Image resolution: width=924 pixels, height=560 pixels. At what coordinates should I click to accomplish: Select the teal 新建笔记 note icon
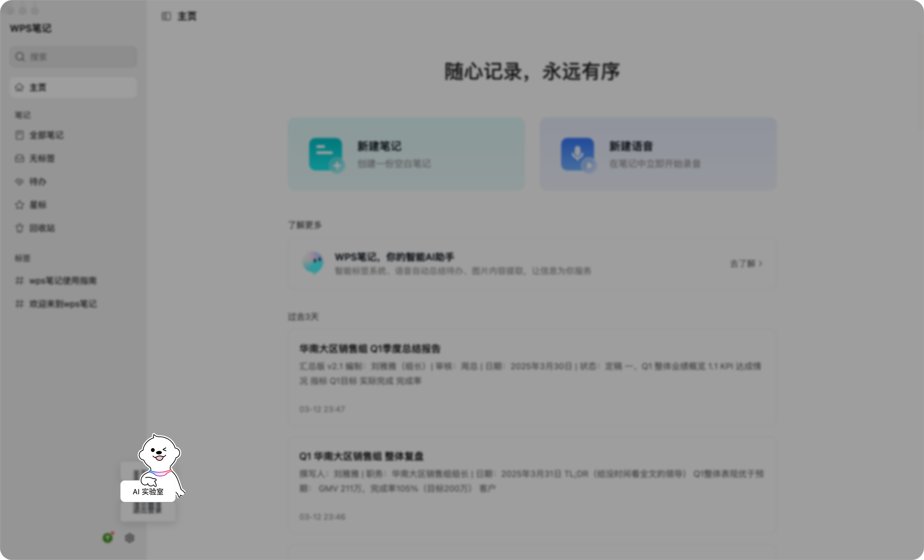click(x=326, y=154)
